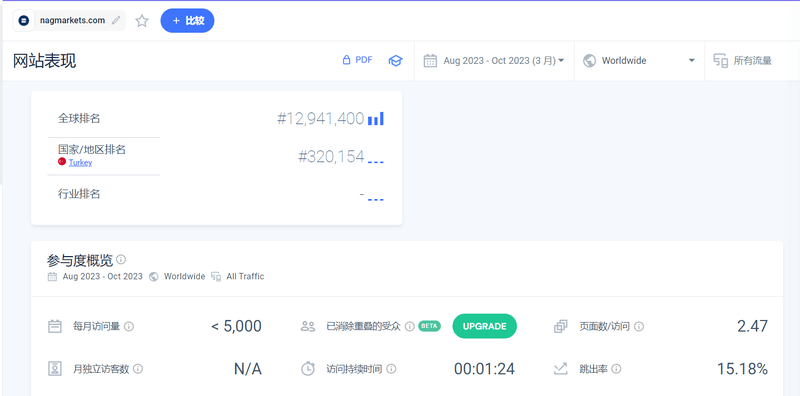Screen dimensions: 800x396
Task: Click the BETA badge
Action: [430, 326]
